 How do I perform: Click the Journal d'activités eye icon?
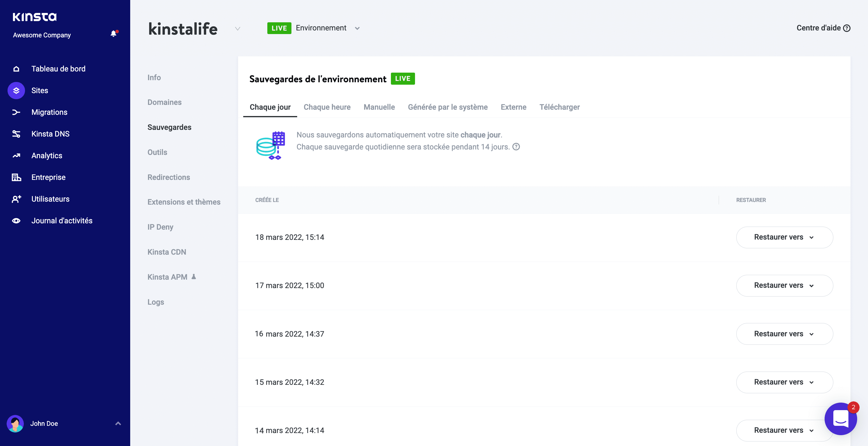coord(16,220)
